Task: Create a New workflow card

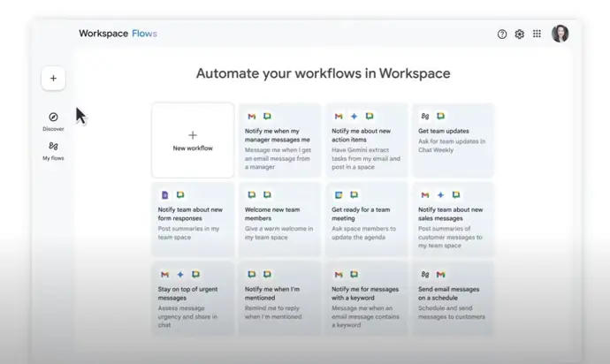Action: (x=193, y=140)
